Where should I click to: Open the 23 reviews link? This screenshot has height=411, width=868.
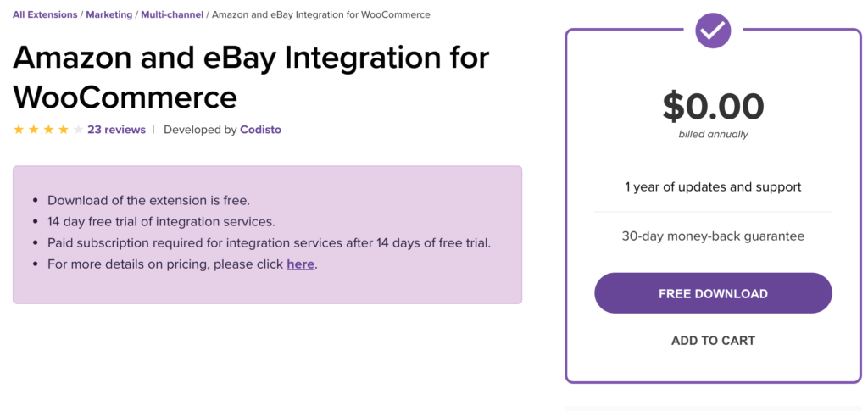pyautogui.click(x=116, y=130)
